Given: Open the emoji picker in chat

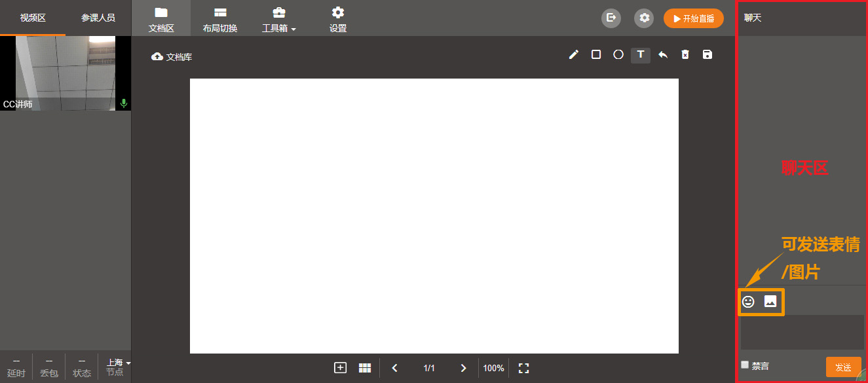Looking at the screenshot, I should click(x=748, y=302).
